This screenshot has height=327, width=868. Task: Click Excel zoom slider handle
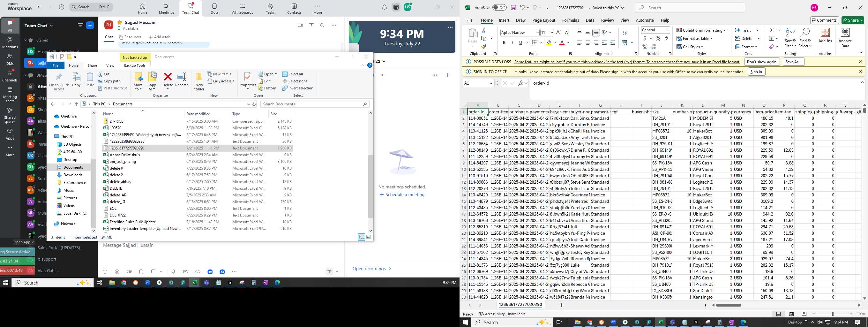832,314
